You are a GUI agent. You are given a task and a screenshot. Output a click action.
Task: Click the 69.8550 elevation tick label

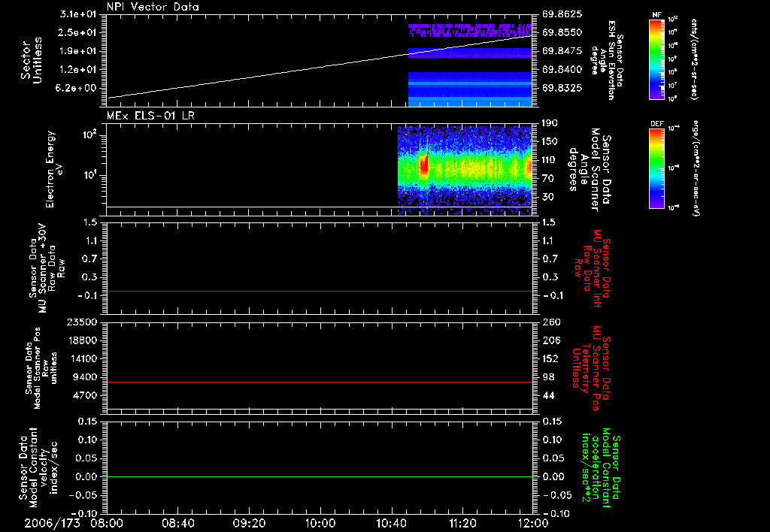(x=562, y=32)
